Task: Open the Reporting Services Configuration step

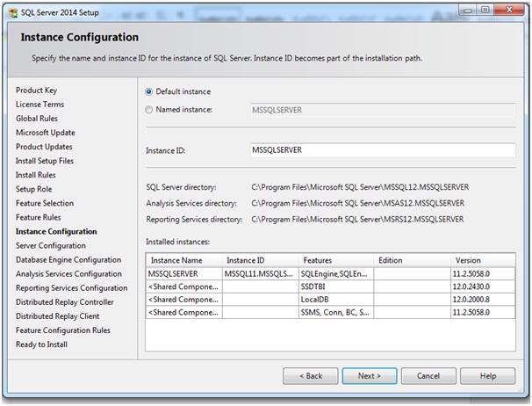Action: [72, 288]
